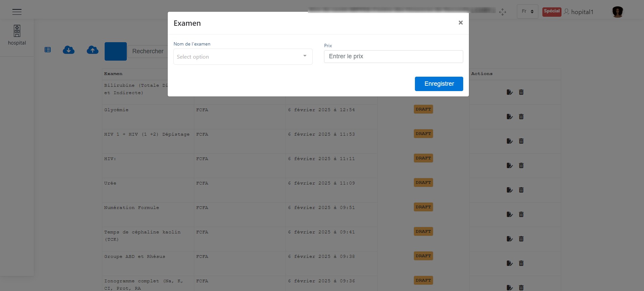Edit the Glycémie row
Viewport: 644px width, 291px height.
pyautogui.click(x=509, y=117)
